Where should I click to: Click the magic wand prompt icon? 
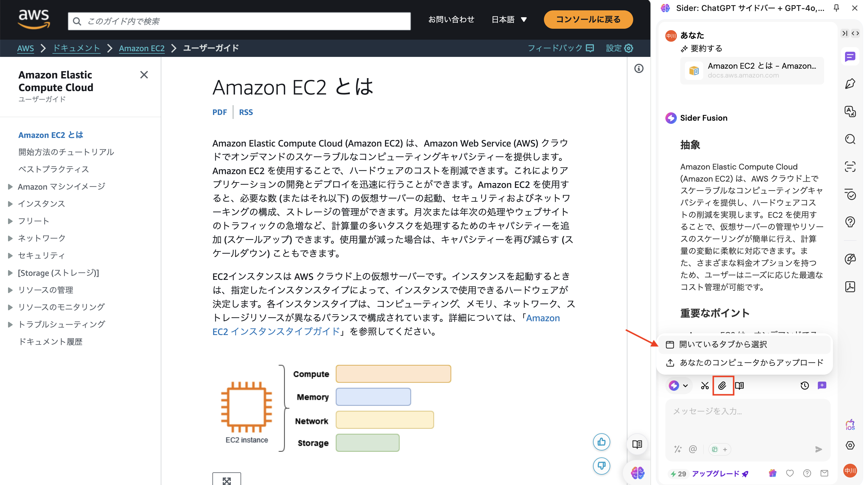pyautogui.click(x=678, y=449)
